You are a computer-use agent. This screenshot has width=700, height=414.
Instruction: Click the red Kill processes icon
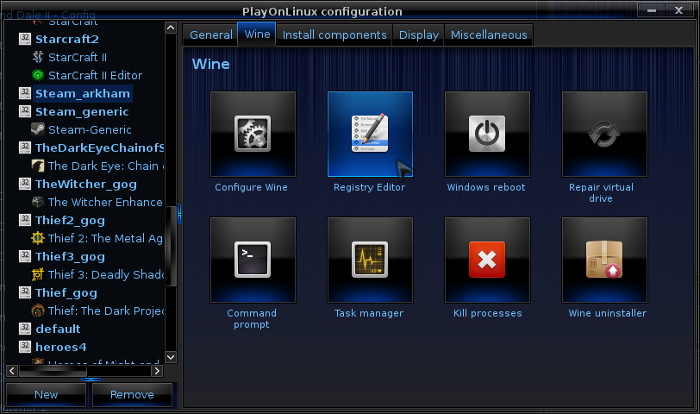pos(487,260)
